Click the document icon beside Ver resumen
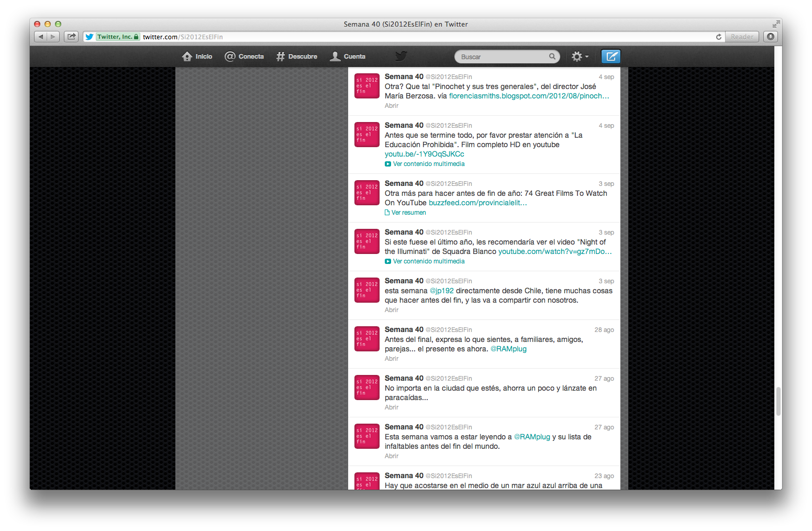Viewport: 812px width, 531px height. (x=387, y=213)
